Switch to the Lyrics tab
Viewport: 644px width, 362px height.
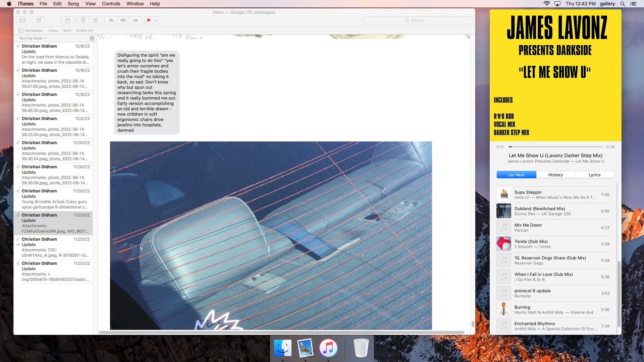[x=595, y=175]
